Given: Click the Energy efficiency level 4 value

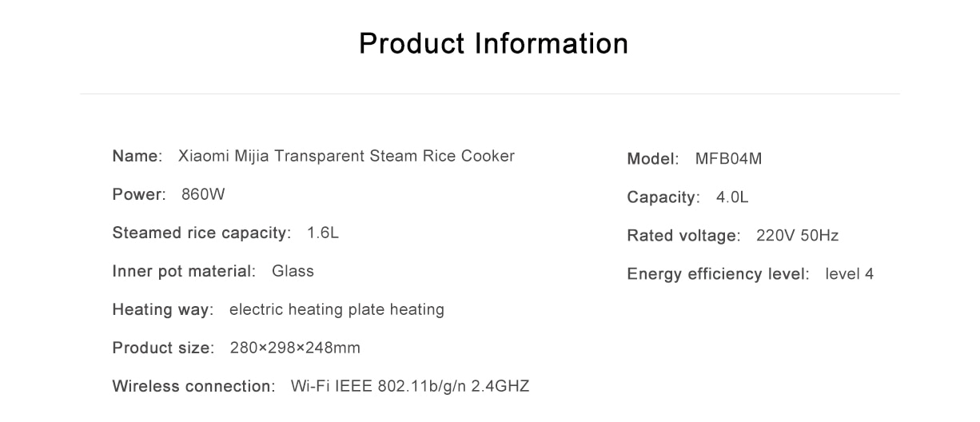Looking at the screenshot, I should point(850,274).
